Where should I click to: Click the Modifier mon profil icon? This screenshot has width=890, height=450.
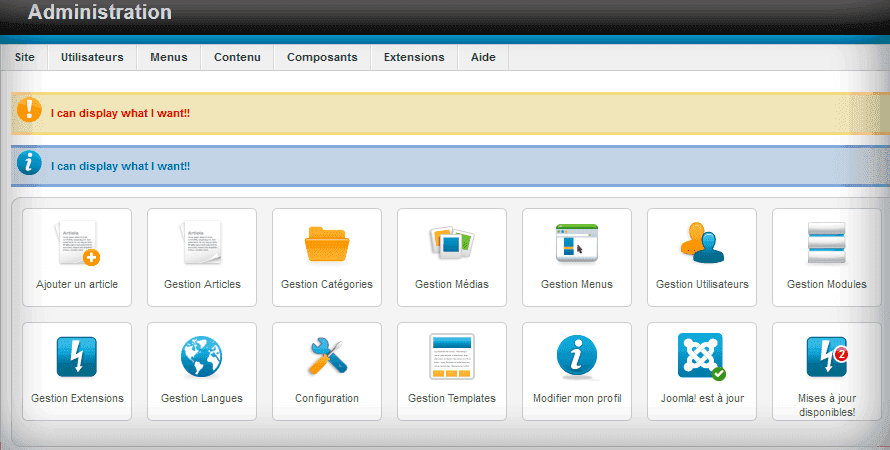pyautogui.click(x=577, y=357)
